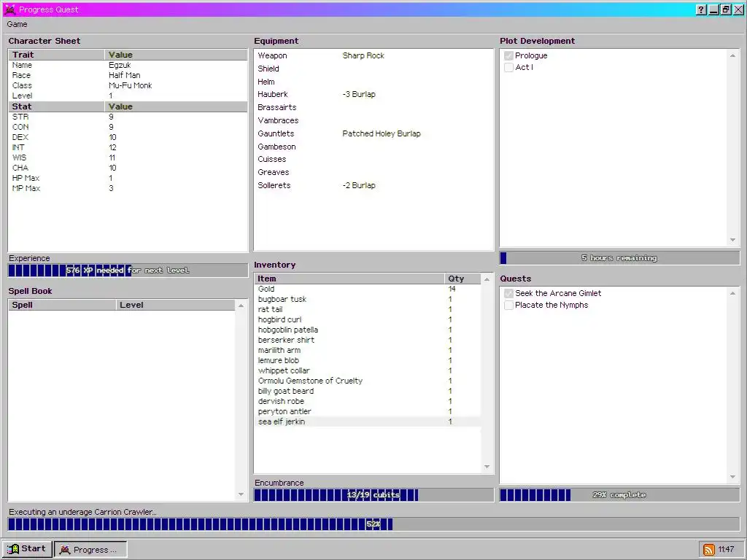Click the Hauberk -3 Burlap row

coord(373,94)
